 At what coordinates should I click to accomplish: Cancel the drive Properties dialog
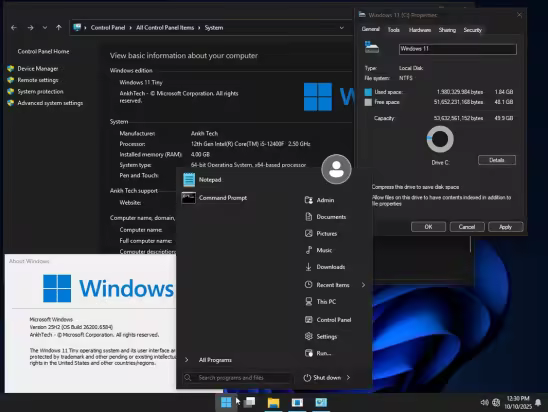point(467,227)
